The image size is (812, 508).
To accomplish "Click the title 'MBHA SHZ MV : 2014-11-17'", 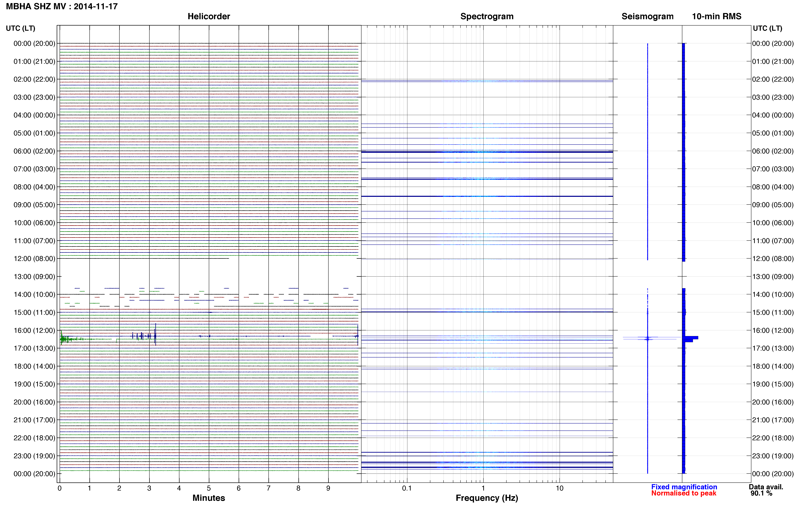I will [62, 6].
